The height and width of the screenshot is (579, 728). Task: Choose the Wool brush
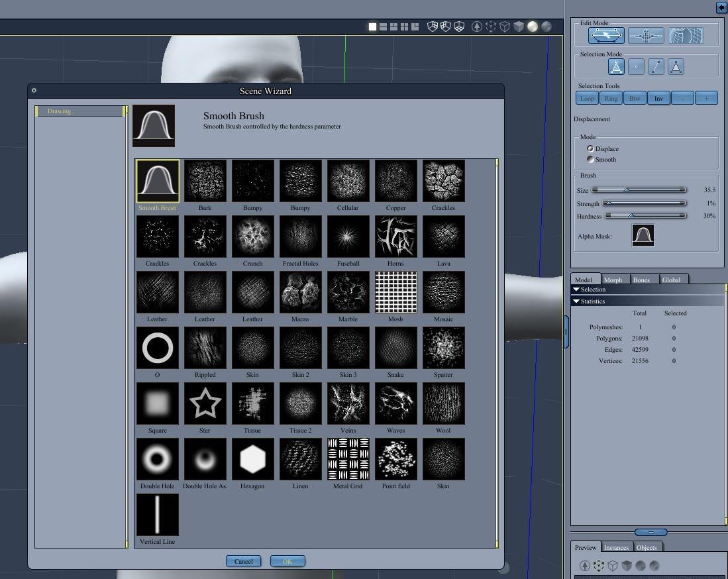click(x=443, y=403)
